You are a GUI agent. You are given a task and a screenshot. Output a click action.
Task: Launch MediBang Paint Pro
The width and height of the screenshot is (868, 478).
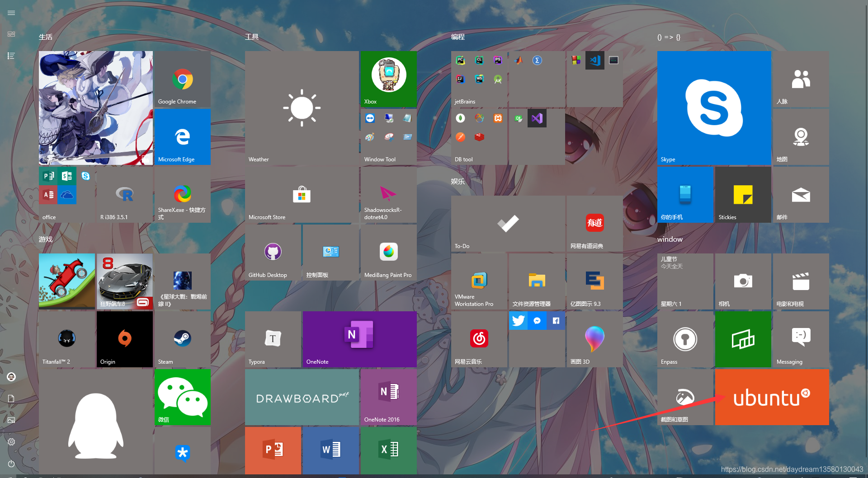point(389,253)
